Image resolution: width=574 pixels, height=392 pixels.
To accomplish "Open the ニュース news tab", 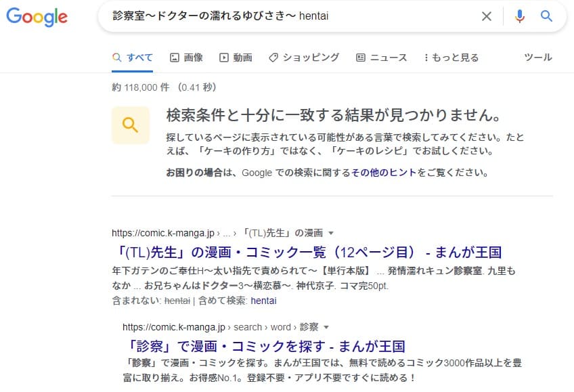I will (382, 58).
